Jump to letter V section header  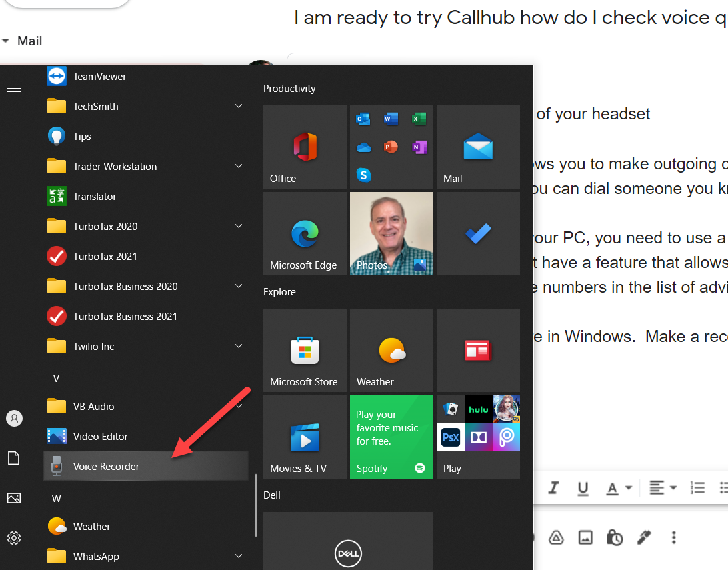click(56, 378)
